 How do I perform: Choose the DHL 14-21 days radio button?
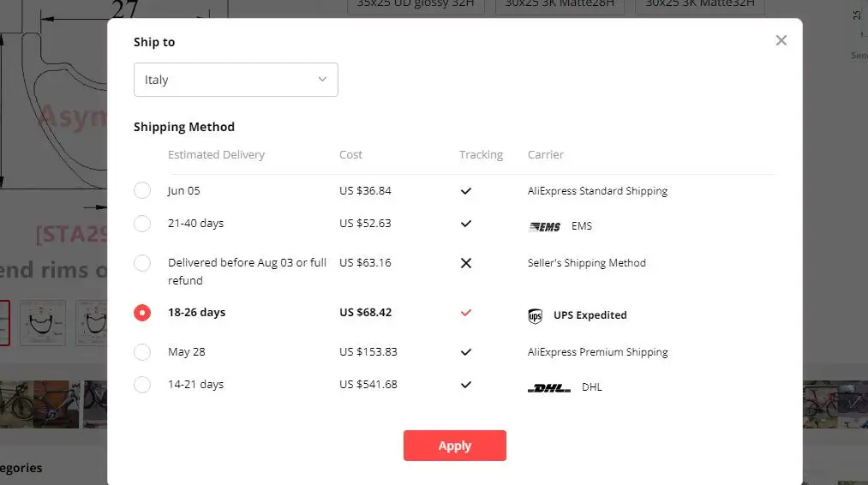[142, 385]
